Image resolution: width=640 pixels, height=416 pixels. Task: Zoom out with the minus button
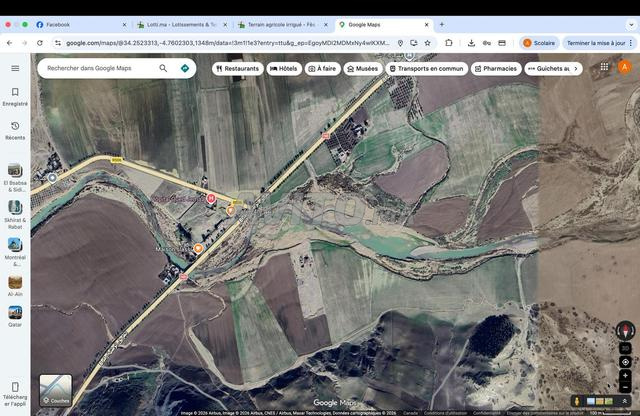pyautogui.click(x=626, y=388)
